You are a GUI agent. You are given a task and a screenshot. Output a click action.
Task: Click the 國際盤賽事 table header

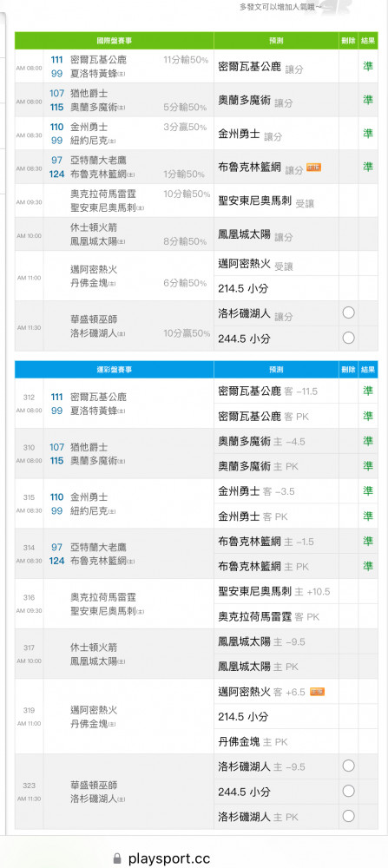114,41
